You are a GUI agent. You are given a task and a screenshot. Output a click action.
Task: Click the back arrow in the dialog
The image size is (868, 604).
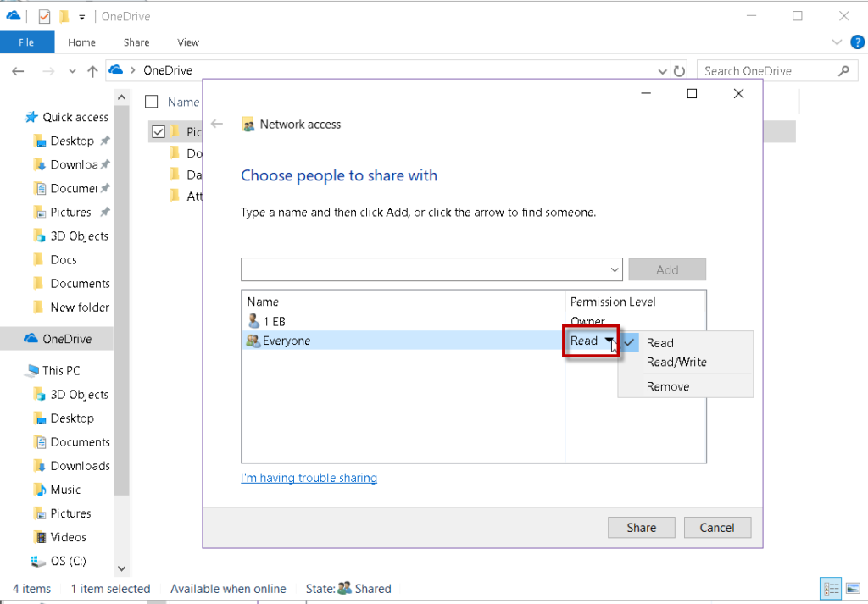coord(217,124)
